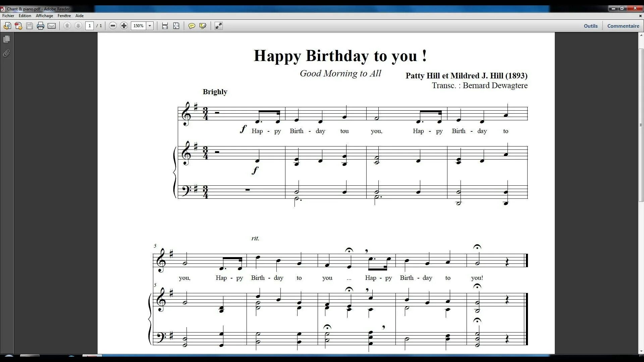644x362 pixels.
Task: Click the Open file toolbar icon
Action: 7,26
